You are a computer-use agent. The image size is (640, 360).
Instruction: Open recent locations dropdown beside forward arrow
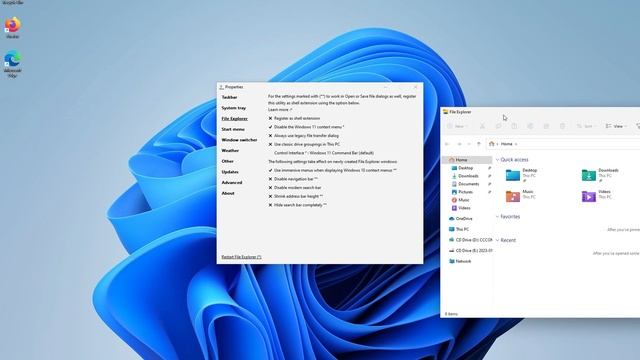coord(469,144)
